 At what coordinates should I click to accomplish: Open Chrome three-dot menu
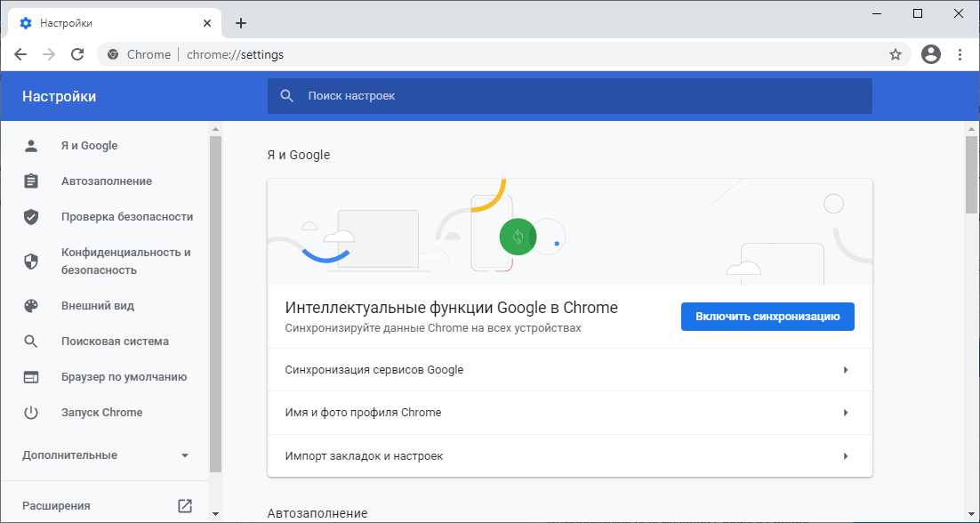pos(960,54)
